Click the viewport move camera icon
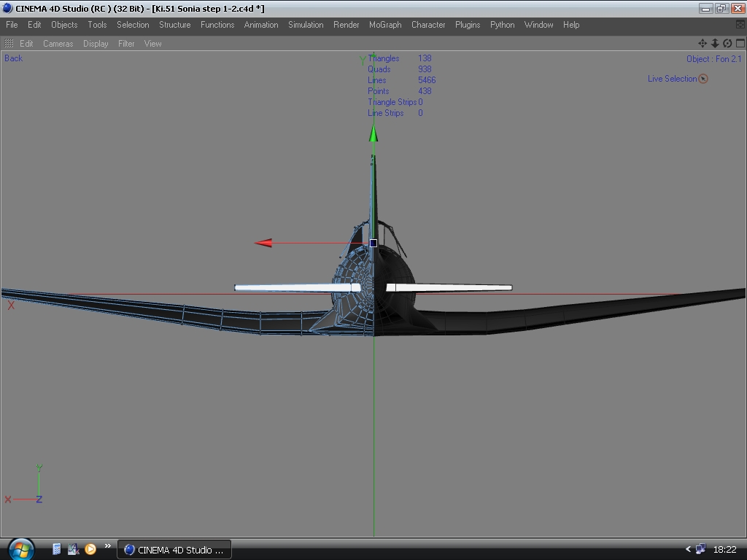Screen dimensions: 747x560 pos(703,44)
